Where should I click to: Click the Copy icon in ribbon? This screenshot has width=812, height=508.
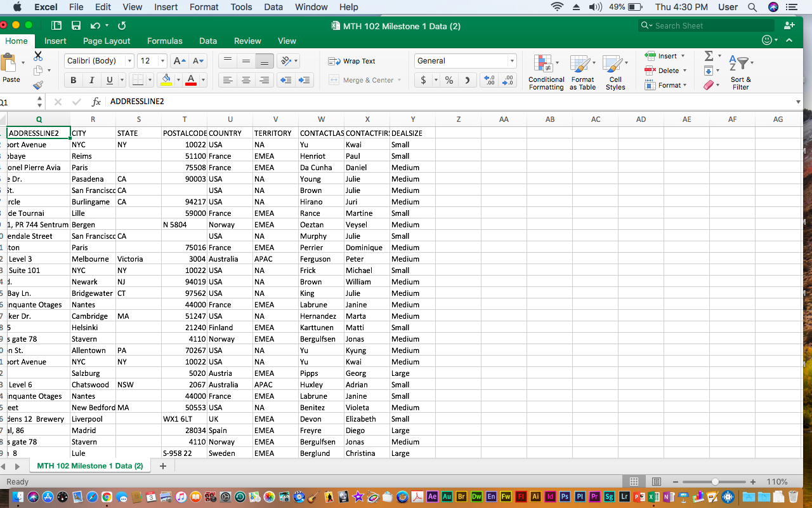pos(38,70)
